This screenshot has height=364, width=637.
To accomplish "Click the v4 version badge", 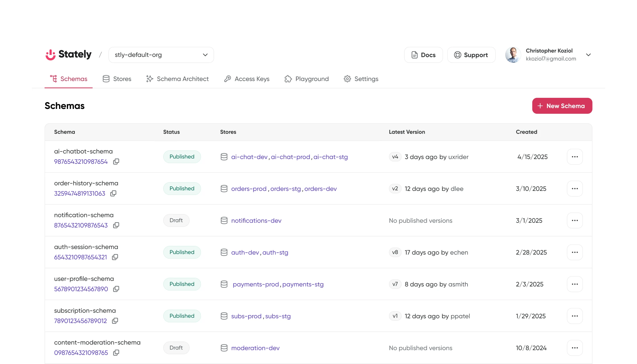I will click(x=395, y=157).
